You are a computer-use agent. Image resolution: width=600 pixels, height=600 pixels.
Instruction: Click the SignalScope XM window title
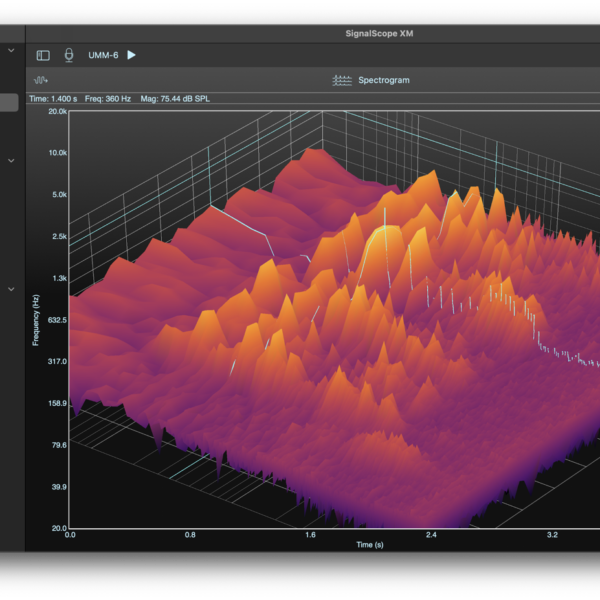tap(378, 33)
